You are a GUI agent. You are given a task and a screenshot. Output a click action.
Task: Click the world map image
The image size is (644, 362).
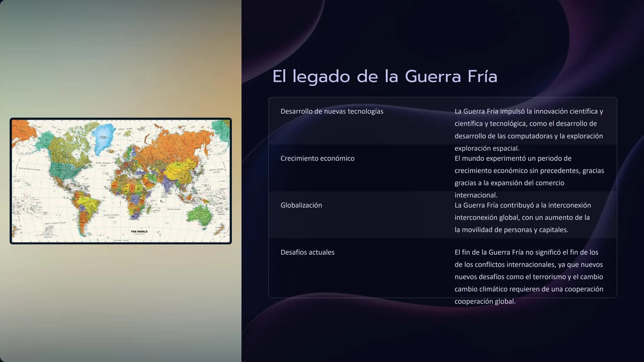(121, 181)
